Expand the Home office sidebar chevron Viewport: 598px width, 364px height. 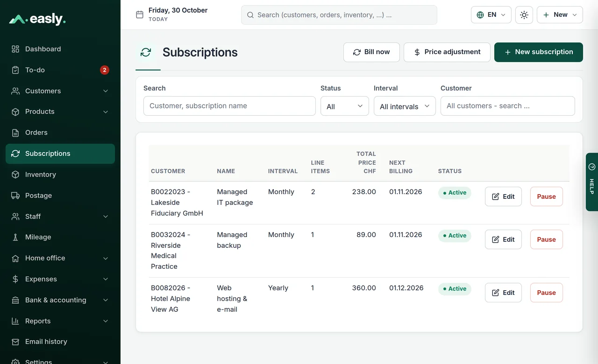[x=106, y=258]
